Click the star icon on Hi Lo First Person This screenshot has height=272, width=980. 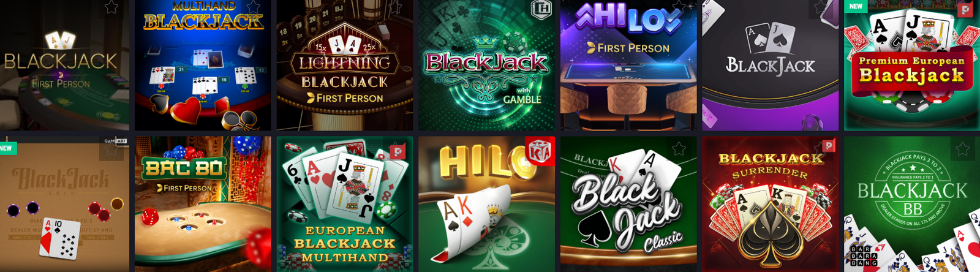tap(679, 7)
